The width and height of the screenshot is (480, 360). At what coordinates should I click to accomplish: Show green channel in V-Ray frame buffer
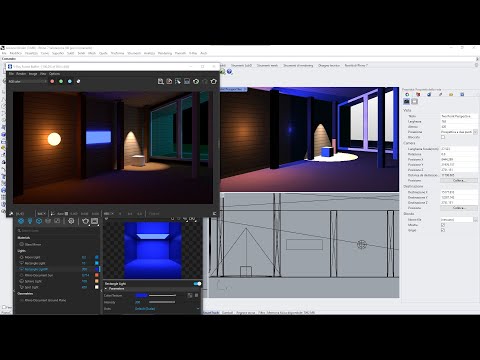point(61,81)
